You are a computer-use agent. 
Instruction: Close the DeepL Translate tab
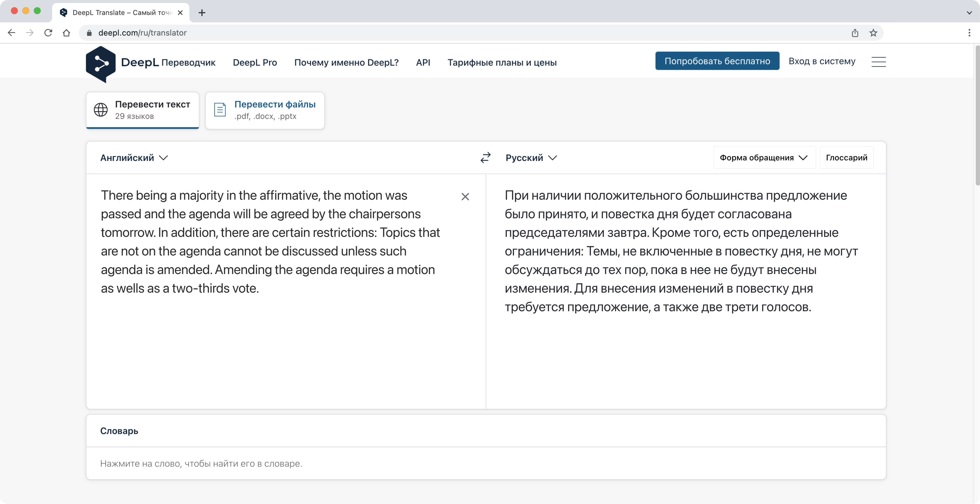[180, 12]
